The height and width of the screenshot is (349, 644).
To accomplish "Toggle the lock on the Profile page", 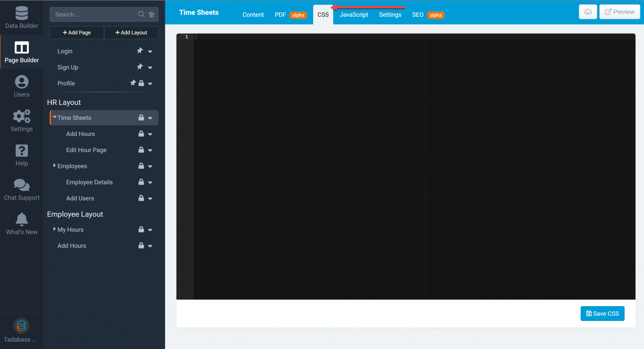I will 141,83.
